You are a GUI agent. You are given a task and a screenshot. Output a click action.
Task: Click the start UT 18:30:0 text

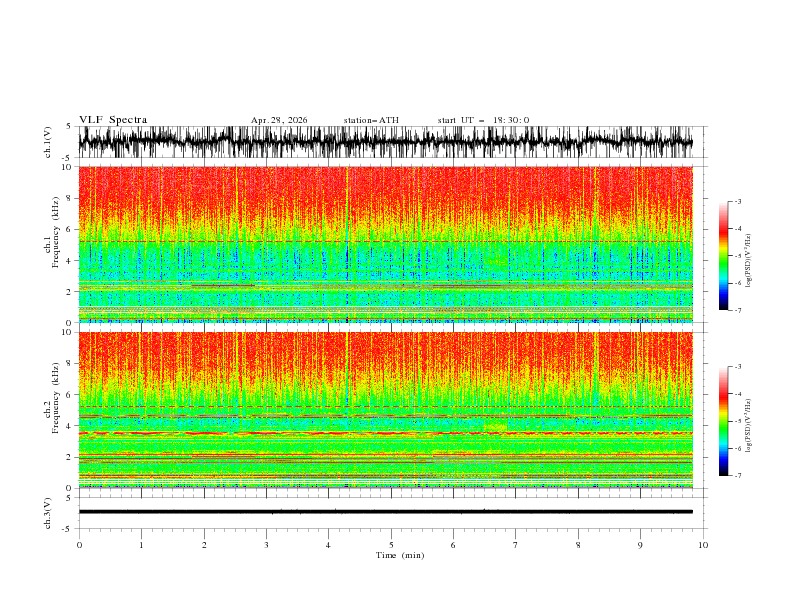point(483,120)
